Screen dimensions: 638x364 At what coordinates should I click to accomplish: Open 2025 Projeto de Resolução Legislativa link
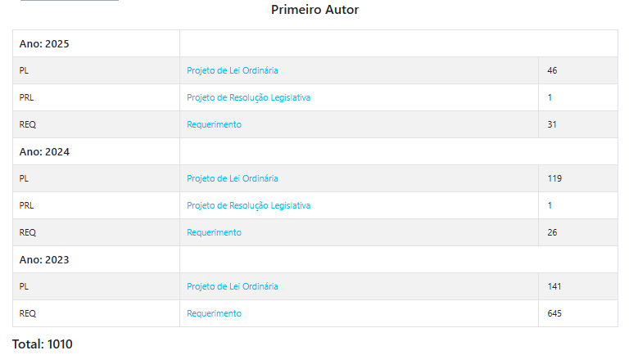[248, 97]
